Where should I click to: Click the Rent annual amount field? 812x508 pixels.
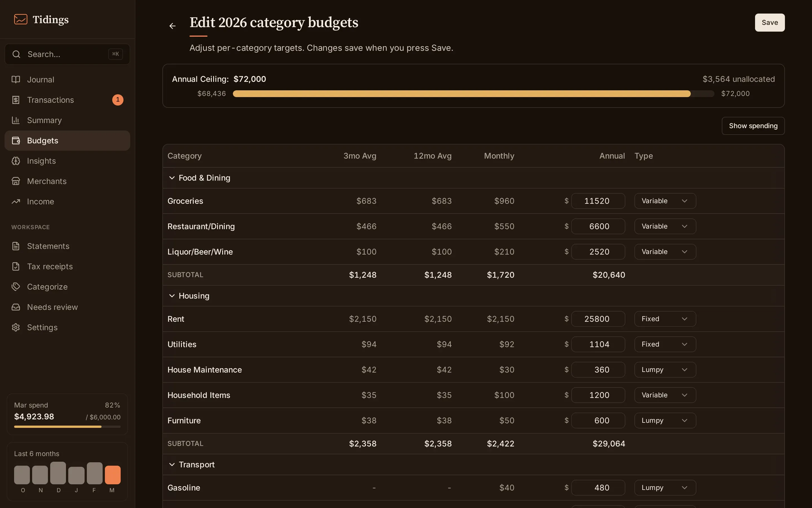[598, 319]
